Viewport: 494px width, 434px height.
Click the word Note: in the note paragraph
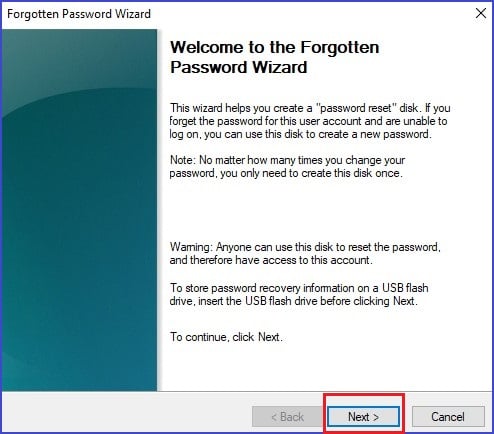point(182,160)
